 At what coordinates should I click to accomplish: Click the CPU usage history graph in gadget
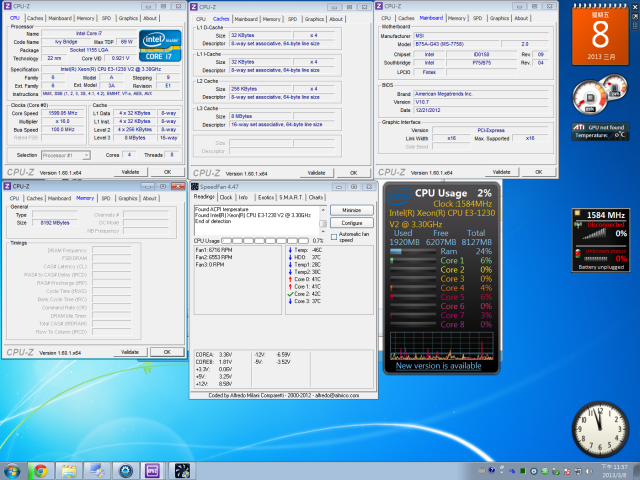pos(442,346)
